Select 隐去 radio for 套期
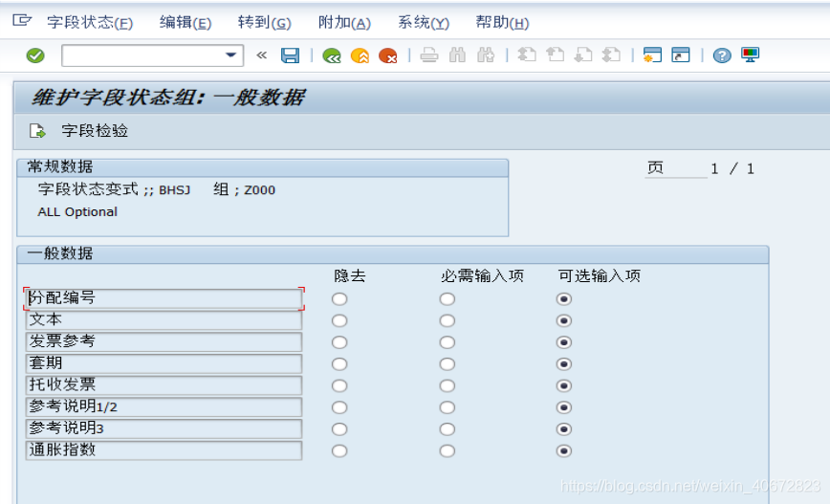830x504 pixels. pos(339,364)
